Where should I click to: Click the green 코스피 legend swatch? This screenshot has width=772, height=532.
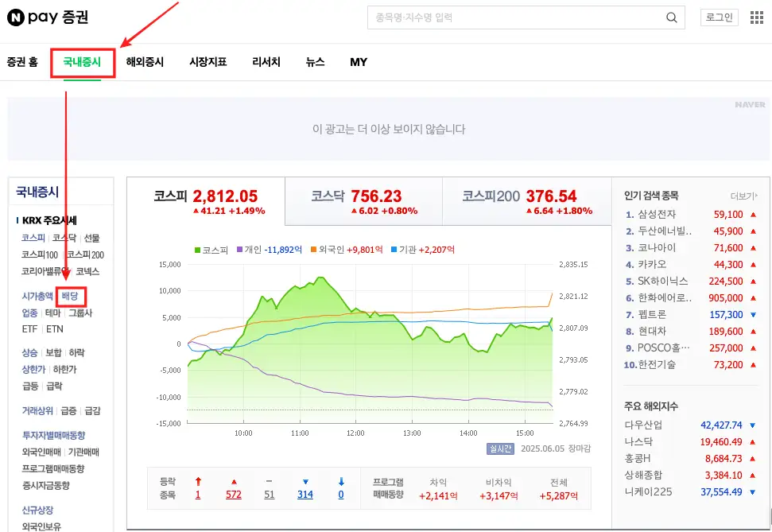coord(197,250)
